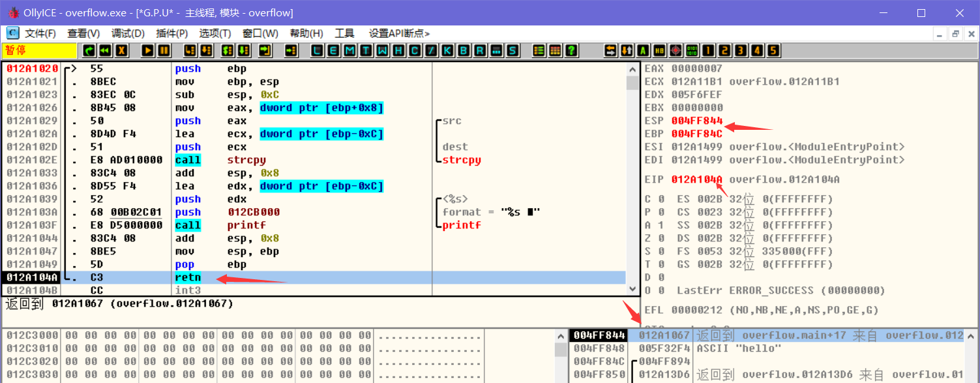980x383 pixels.
Task: Open the 选项(T) menu
Action: point(215,33)
